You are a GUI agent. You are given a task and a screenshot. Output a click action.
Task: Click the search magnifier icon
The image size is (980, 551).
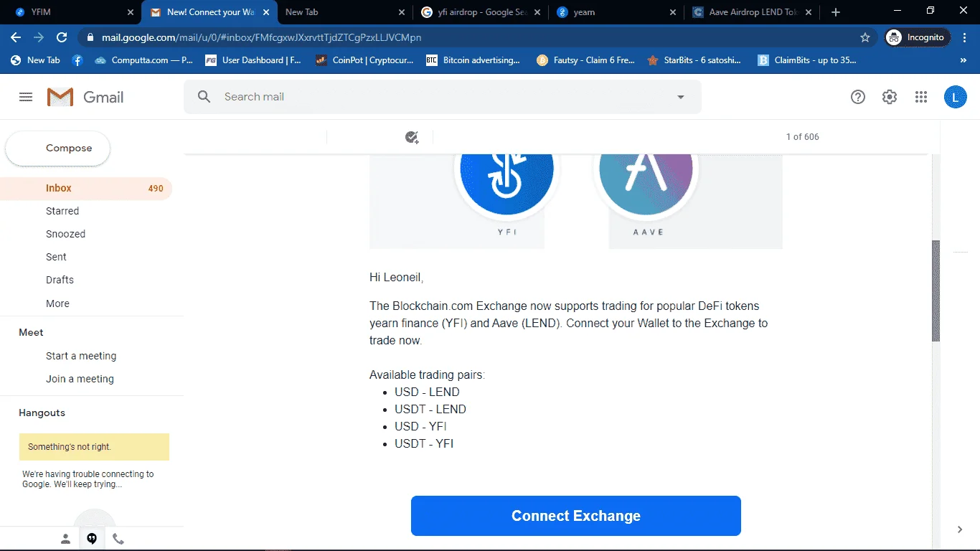coord(204,97)
